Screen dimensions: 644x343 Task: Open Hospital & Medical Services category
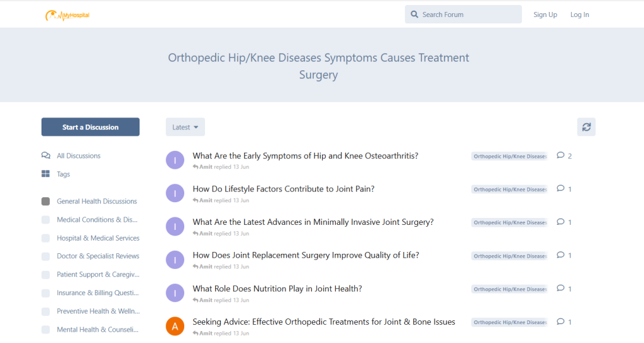click(x=97, y=238)
